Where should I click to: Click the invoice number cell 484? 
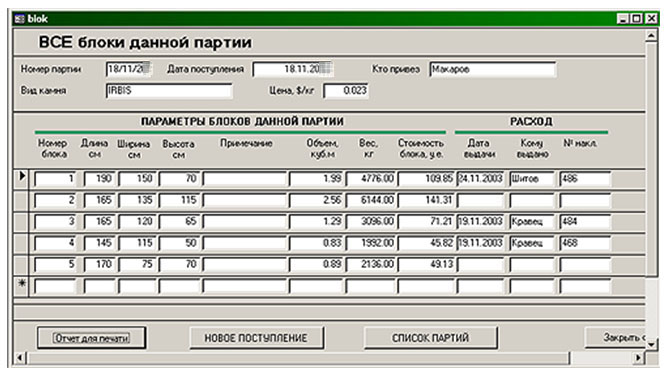585,222
